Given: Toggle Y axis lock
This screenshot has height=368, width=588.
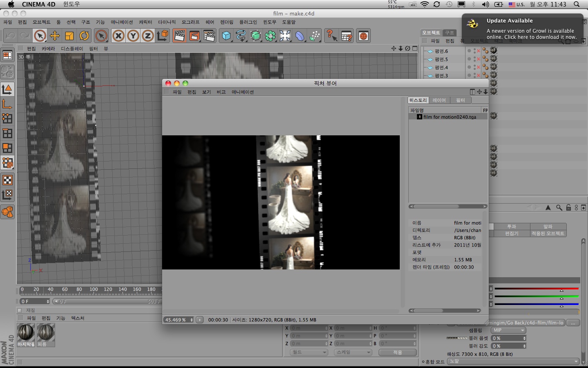Looking at the screenshot, I should pos(133,36).
